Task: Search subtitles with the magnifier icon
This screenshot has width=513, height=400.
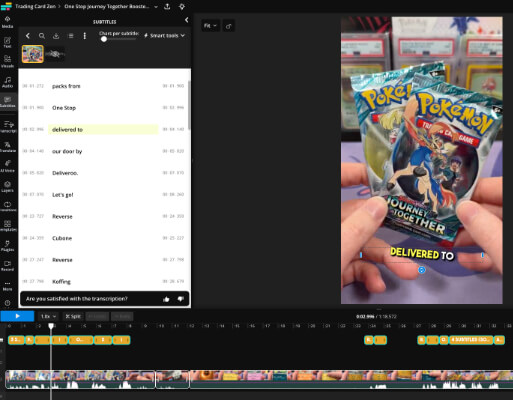Action: [42, 36]
